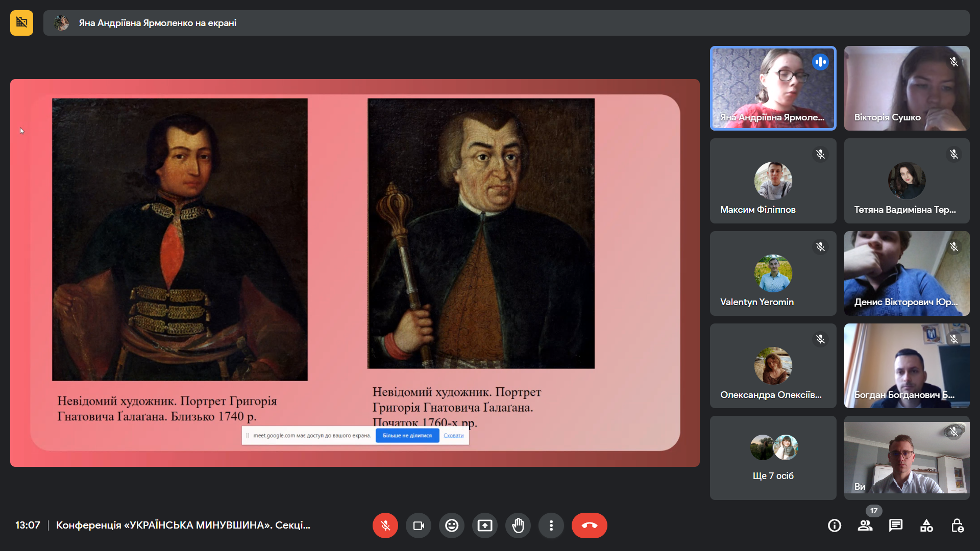
Task: Open emoji reactions panel
Action: tap(452, 525)
